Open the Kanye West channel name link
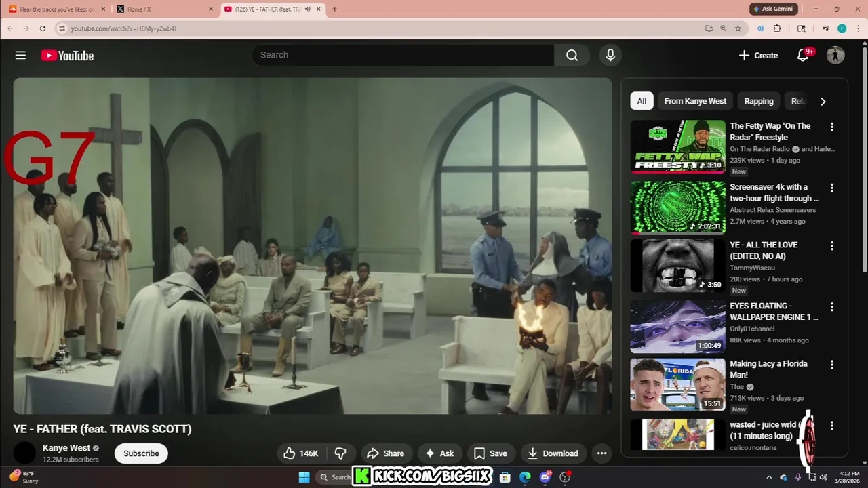Screen dimensions: 868x488 pos(66,448)
